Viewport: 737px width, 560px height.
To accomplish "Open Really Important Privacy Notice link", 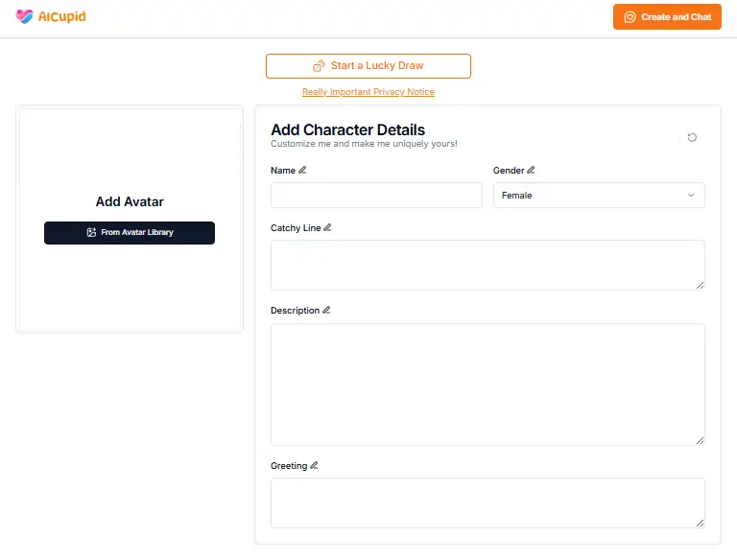I will [x=368, y=92].
